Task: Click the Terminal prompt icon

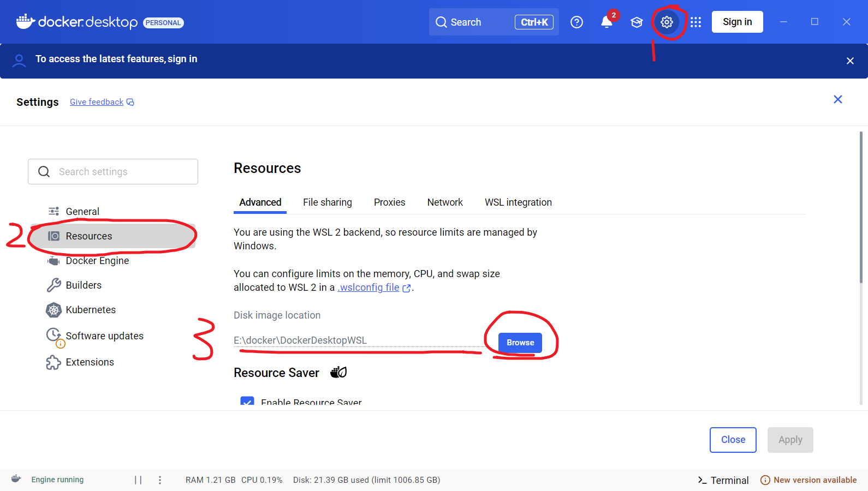Action: click(x=702, y=480)
